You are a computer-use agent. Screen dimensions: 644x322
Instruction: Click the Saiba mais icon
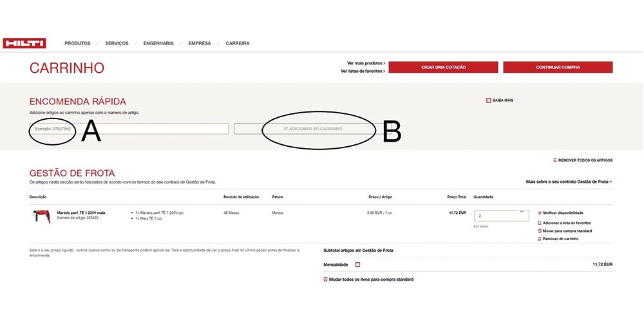point(488,100)
